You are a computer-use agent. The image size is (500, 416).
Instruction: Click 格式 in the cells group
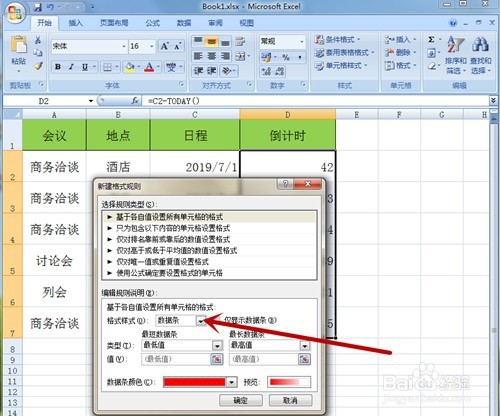400,66
